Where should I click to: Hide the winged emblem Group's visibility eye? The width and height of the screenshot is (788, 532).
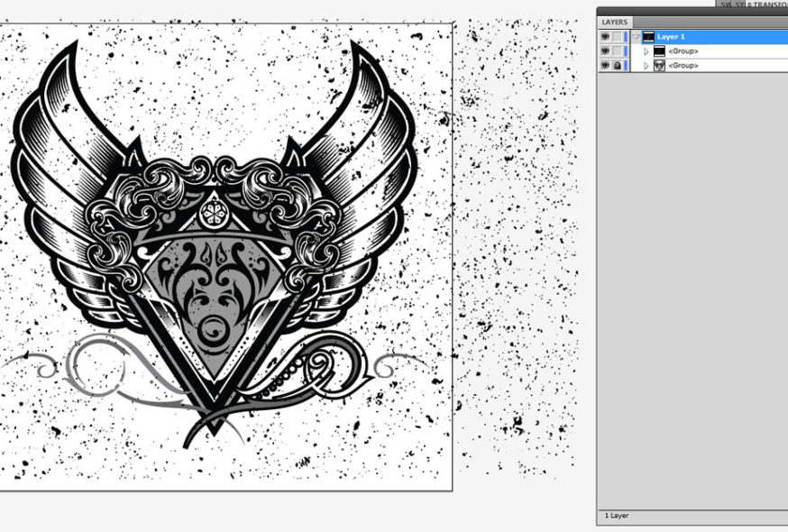point(607,64)
